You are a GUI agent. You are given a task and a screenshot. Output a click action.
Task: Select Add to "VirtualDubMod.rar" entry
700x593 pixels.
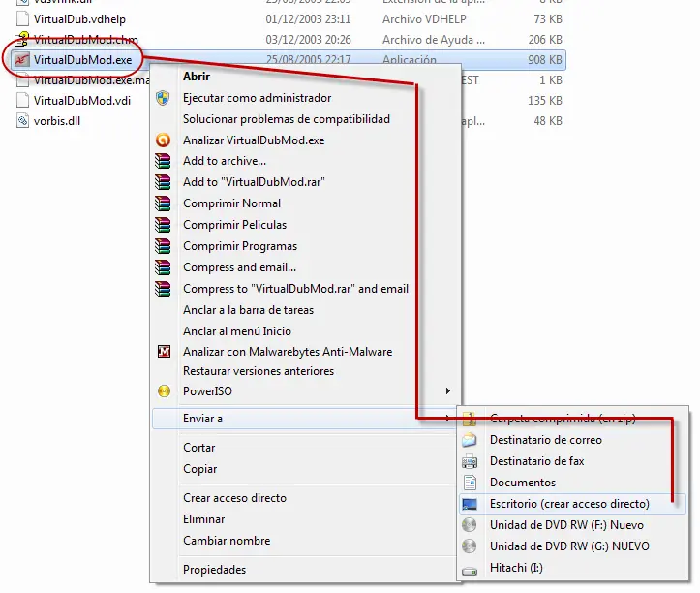click(254, 182)
